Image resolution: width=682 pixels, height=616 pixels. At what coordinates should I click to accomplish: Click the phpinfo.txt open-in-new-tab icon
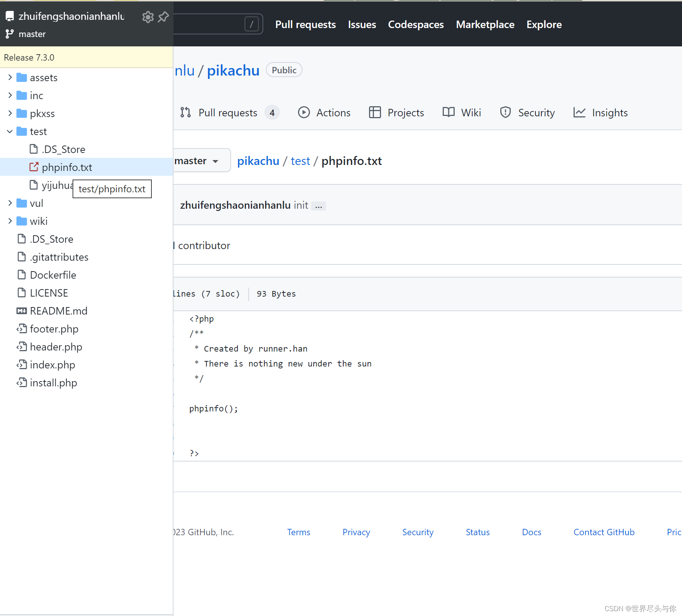pos(34,167)
